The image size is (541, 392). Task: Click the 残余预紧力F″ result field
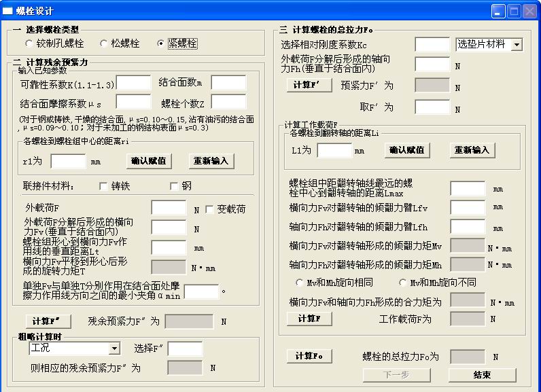pos(189,321)
